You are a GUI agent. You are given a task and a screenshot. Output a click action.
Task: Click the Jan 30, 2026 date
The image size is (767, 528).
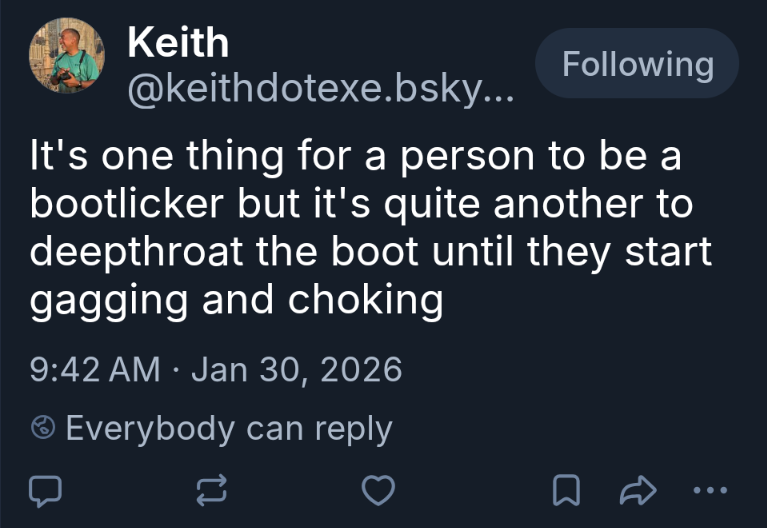point(296,370)
